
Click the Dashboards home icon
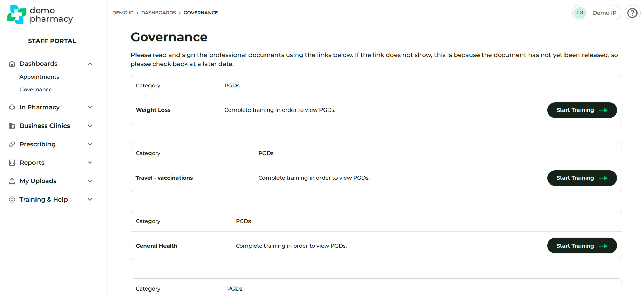click(12, 64)
